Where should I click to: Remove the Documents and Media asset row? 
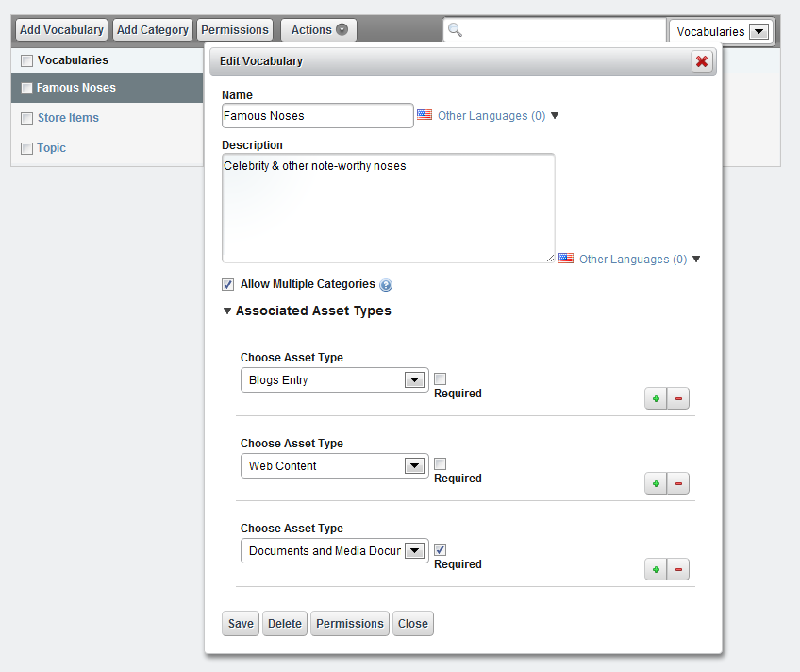tap(678, 569)
